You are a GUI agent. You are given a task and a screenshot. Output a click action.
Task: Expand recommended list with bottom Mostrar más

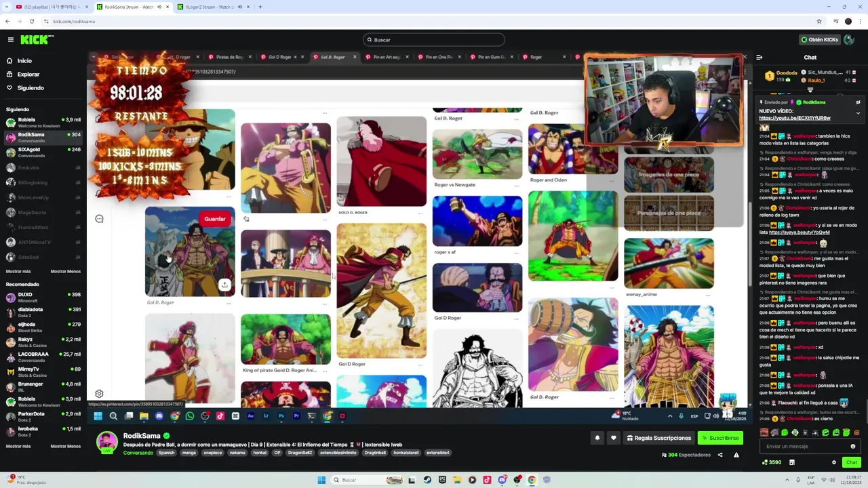18,446
